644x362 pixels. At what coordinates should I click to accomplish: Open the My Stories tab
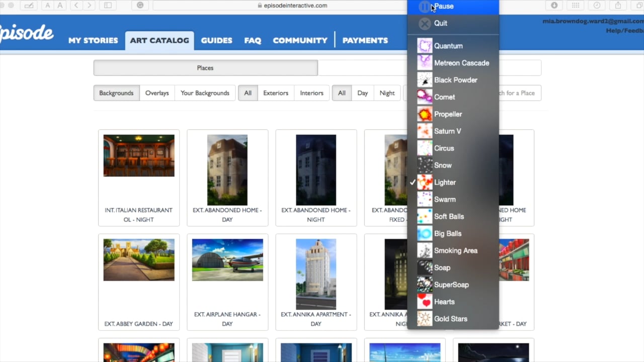[93, 40]
